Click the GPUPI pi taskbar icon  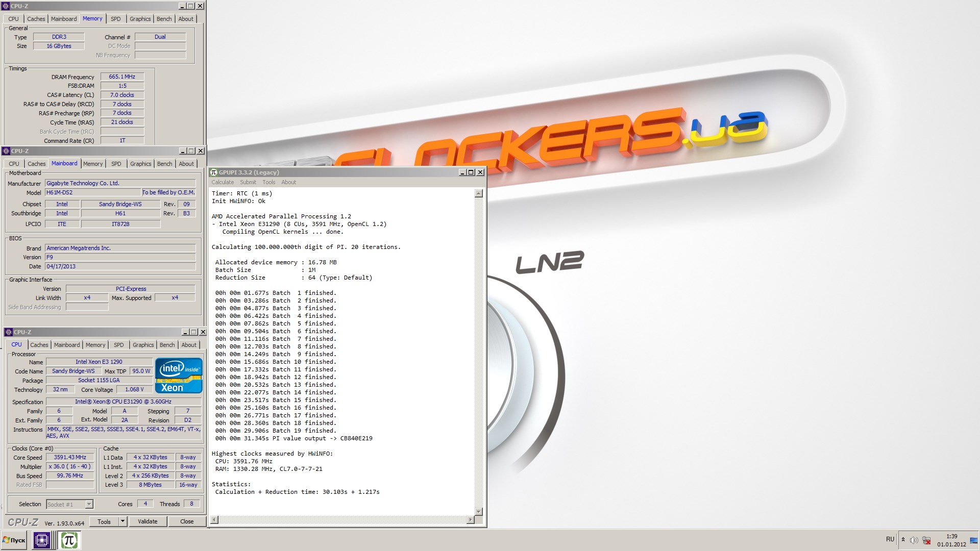(x=69, y=540)
